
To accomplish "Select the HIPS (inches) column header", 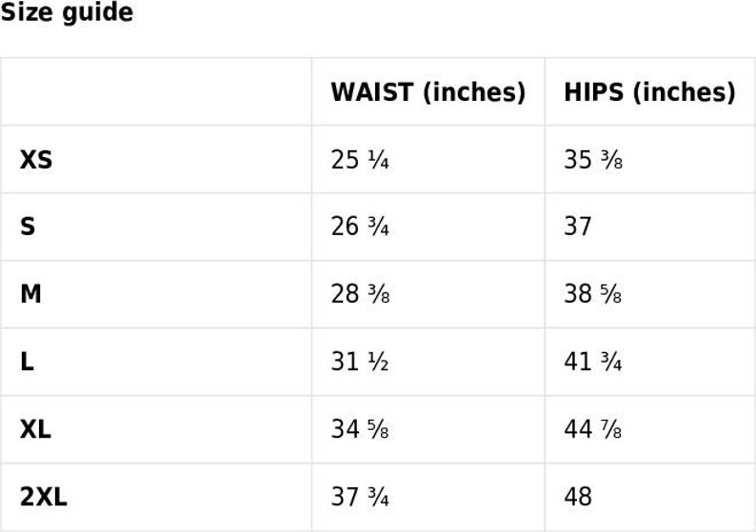I will click(x=650, y=92).
